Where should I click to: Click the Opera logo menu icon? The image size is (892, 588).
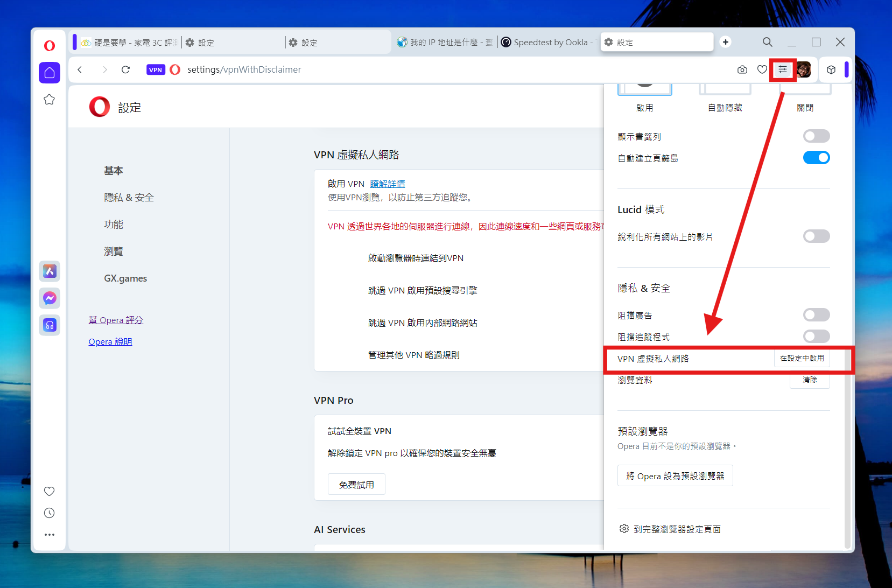50,46
